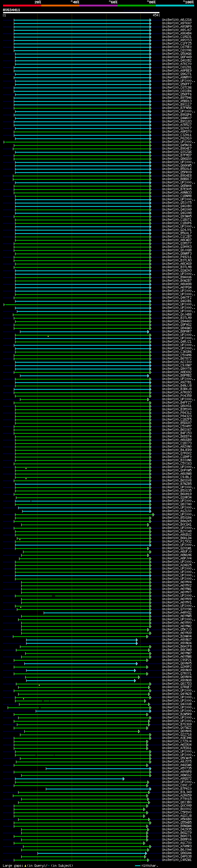Select the UniRef100_B2AW04 label
The height and width of the screenshot is (868, 197).
[177, 636]
